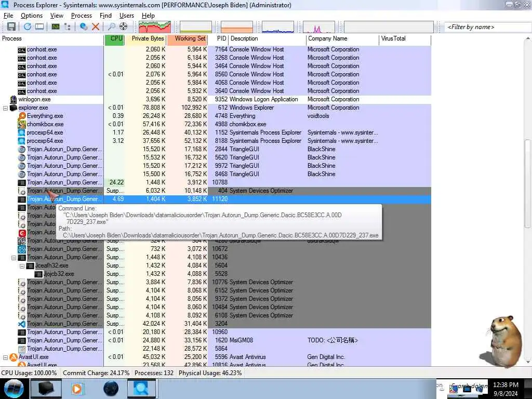532x399 pixels.
Task: Click the vertical scrollbar thumb
Action: [528, 183]
